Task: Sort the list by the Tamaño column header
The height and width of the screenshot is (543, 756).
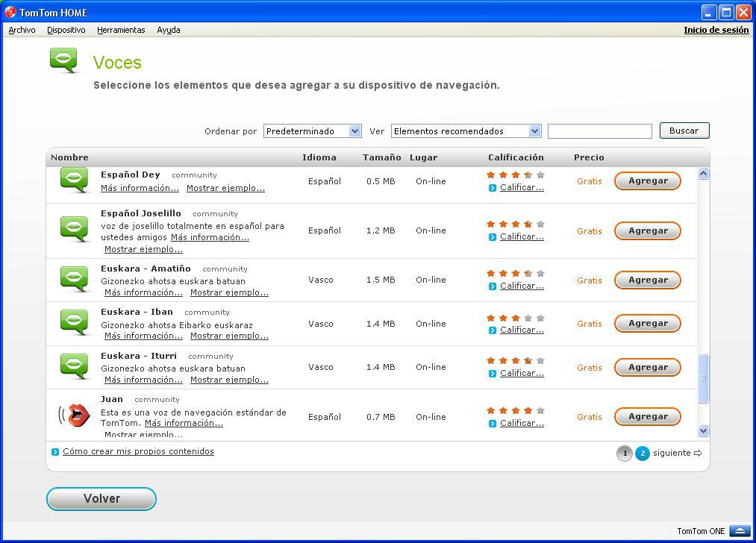Action: (x=381, y=157)
